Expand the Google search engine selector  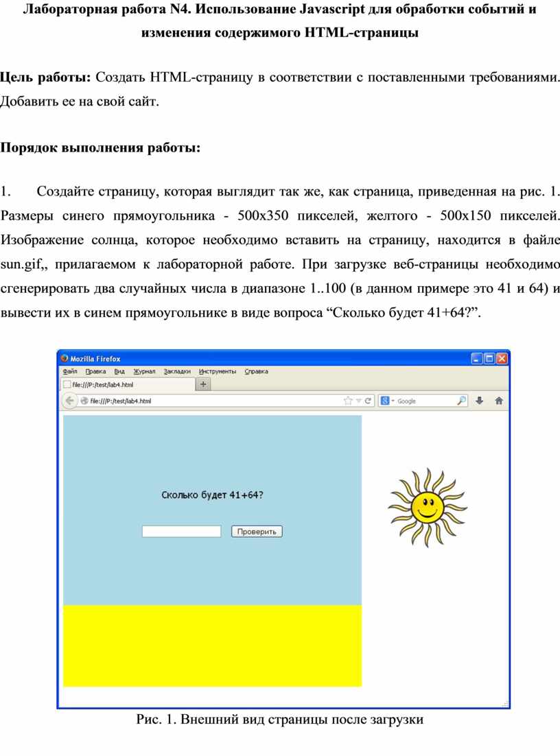[x=388, y=401]
